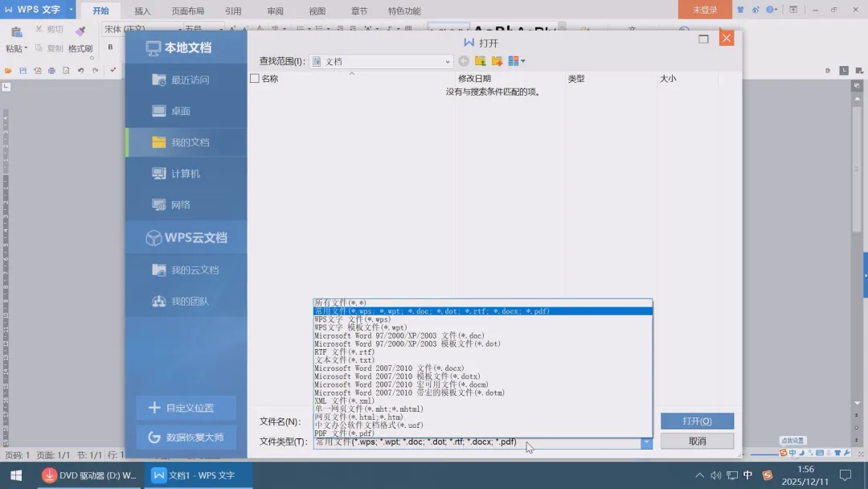The image size is (868, 489).
Task: Switch to 特色功能 ribbon tab
Action: coord(404,10)
